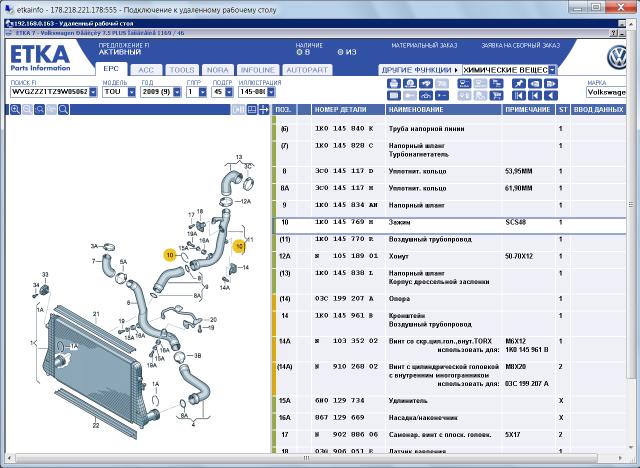Click the НАИМЕНОВАНИЕ column header
640x468 pixels.
point(443,109)
